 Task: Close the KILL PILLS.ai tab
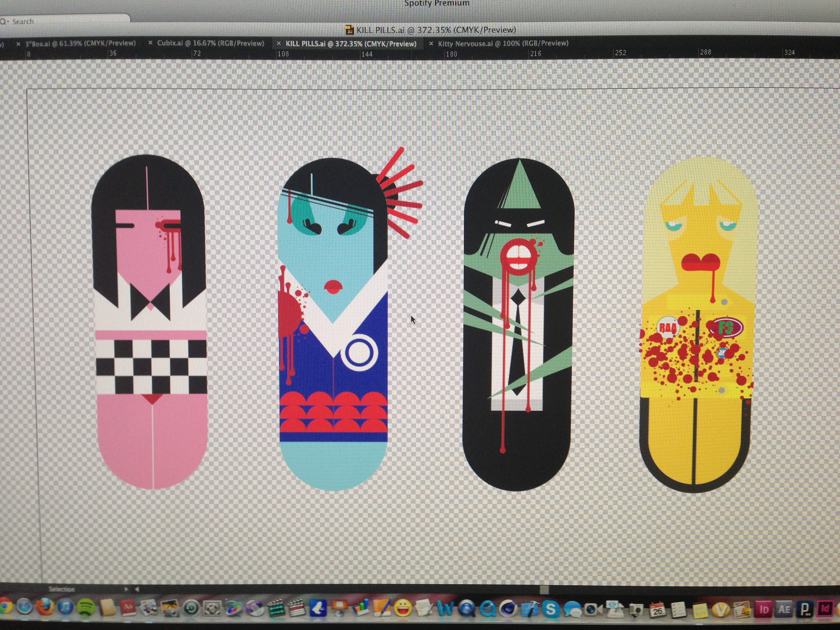279,44
